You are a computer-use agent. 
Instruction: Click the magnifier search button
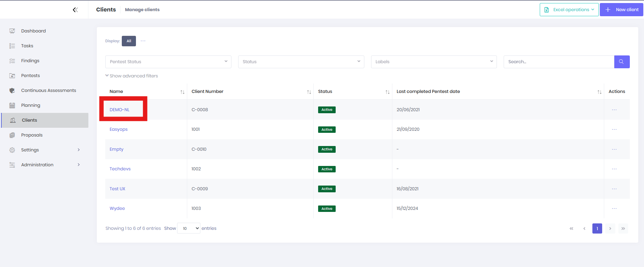621,62
